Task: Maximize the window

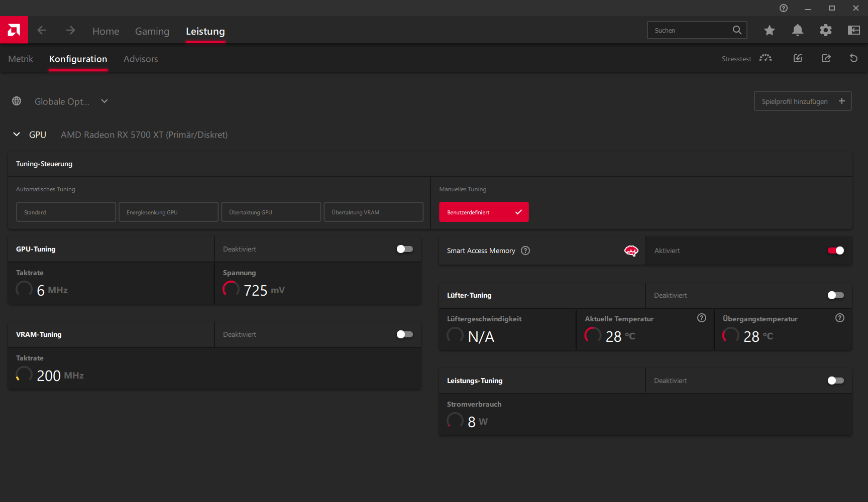Action: pyautogui.click(x=831, y=8)
